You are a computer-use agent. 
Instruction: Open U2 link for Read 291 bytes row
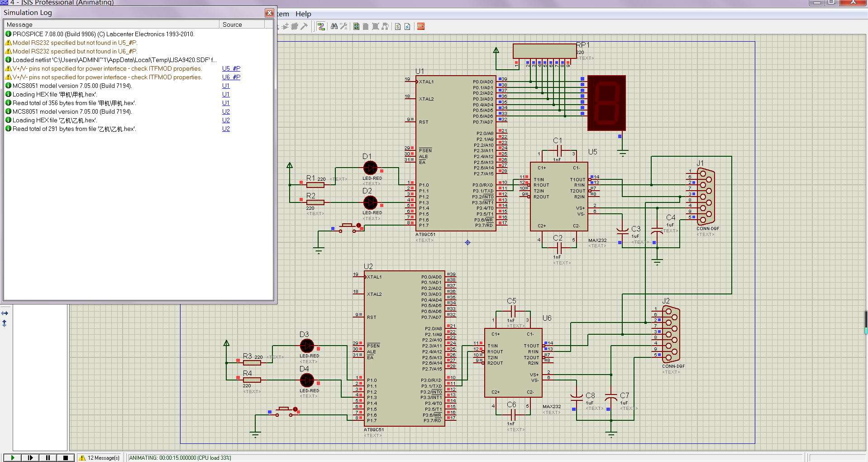click(x=226, y=129)
